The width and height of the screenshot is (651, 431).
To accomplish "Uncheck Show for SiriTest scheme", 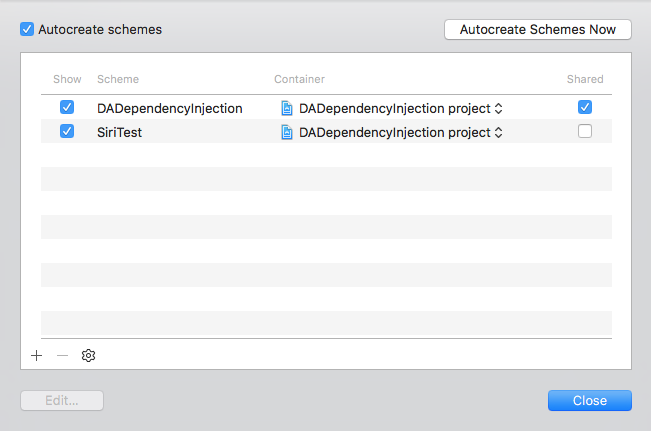I will 67,131.
